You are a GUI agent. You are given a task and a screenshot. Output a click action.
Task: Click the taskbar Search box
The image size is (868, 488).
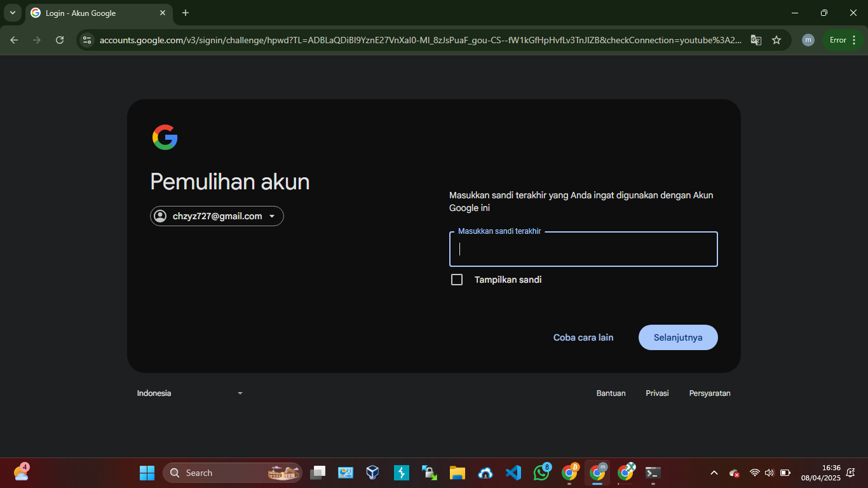point(233,473)
